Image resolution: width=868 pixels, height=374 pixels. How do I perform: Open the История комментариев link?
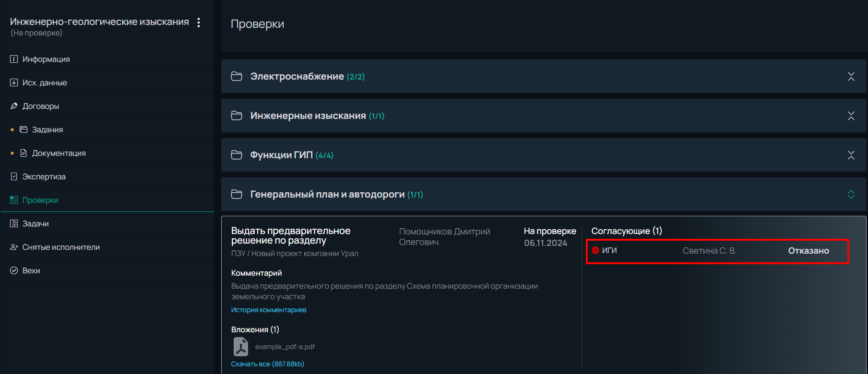pos(269,310)
